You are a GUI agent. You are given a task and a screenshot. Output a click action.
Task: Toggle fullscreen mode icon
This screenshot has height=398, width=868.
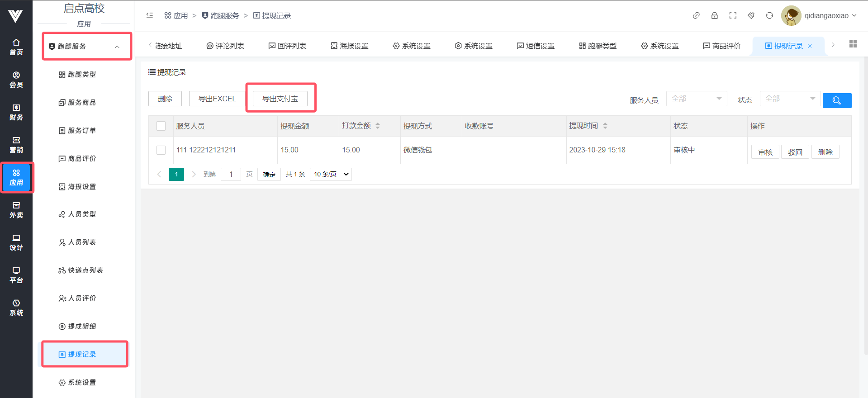click(733, 15)
